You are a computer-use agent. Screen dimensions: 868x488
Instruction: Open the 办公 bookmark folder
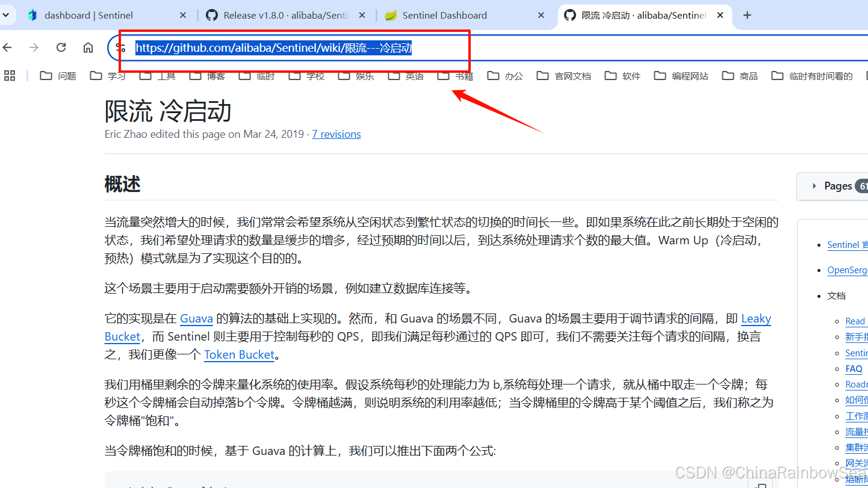(x=506, y=76)
